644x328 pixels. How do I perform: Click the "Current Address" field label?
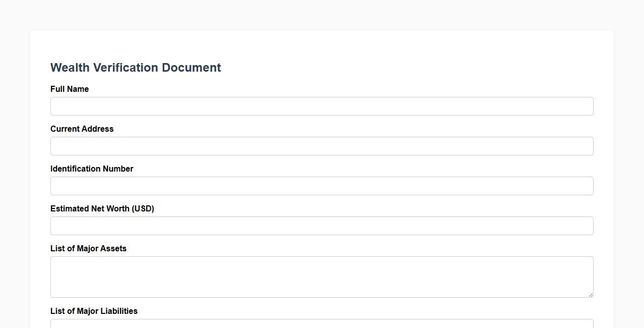point(82,129)
